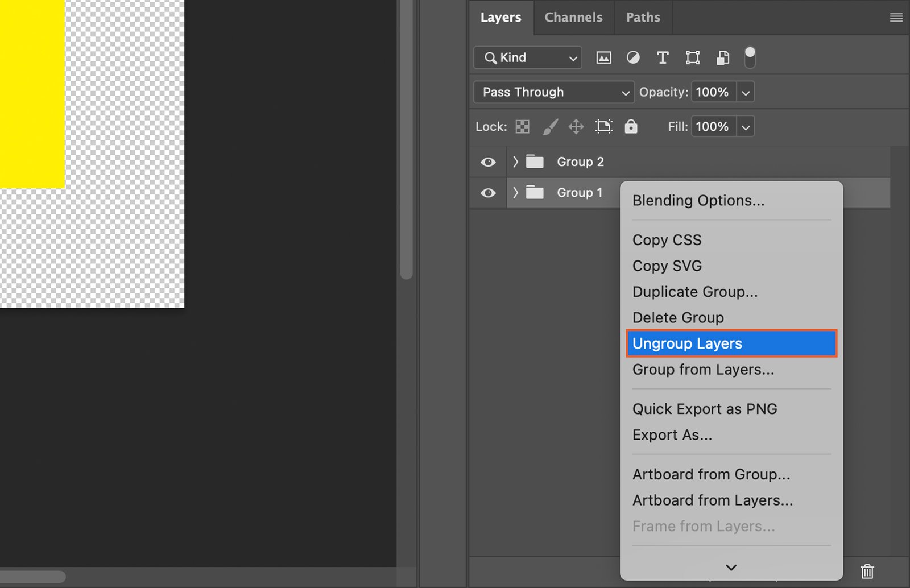910x588 pixels.
Task: Click the lock all padlock icon
Action: [631, 126]
